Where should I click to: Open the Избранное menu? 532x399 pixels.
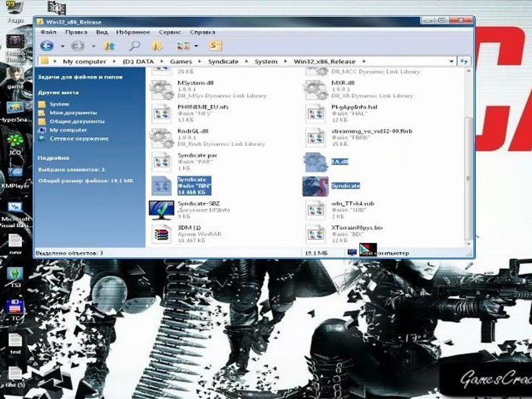point(133,32)
